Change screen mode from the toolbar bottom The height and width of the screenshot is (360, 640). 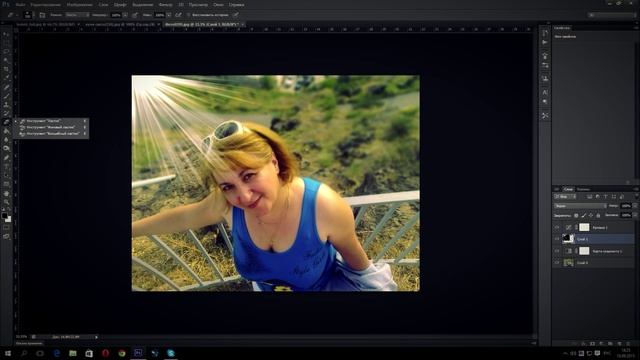pyautogui.click(x=6, y=236)
